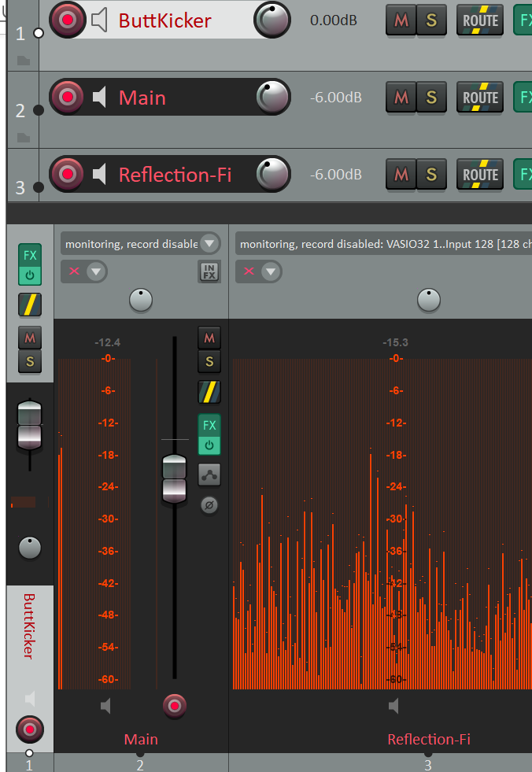This screenshot has height=772, width=532.
Task: Open FX button on ButtKicker mixer strip
Action: tap(30, 255)
